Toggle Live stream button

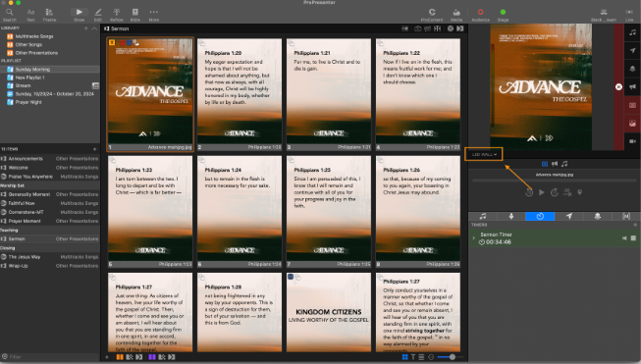629,15
